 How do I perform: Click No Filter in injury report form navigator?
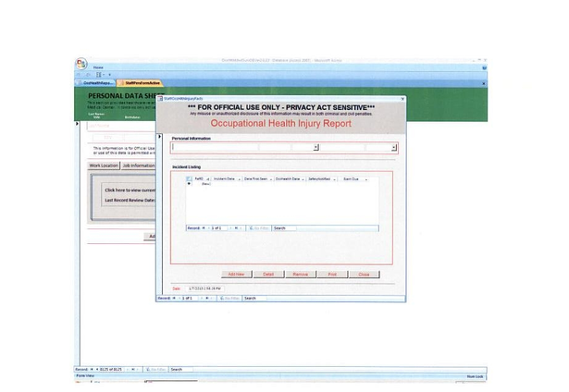point(229,298)
